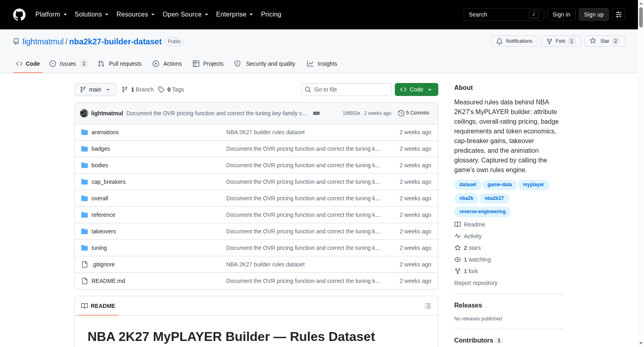This screenshot has width=644, height=347.
Task: Open the Insights tab
Action: coord(322,64)
